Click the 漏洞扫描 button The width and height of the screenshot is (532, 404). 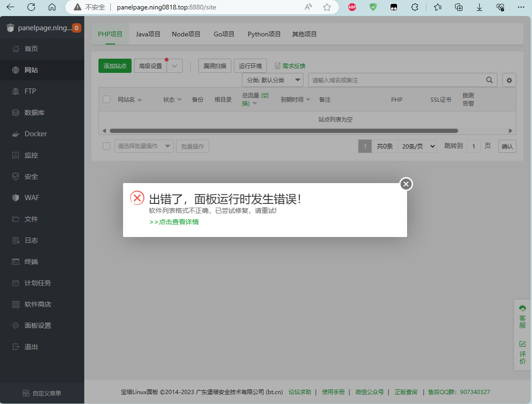tap(215, 66)
